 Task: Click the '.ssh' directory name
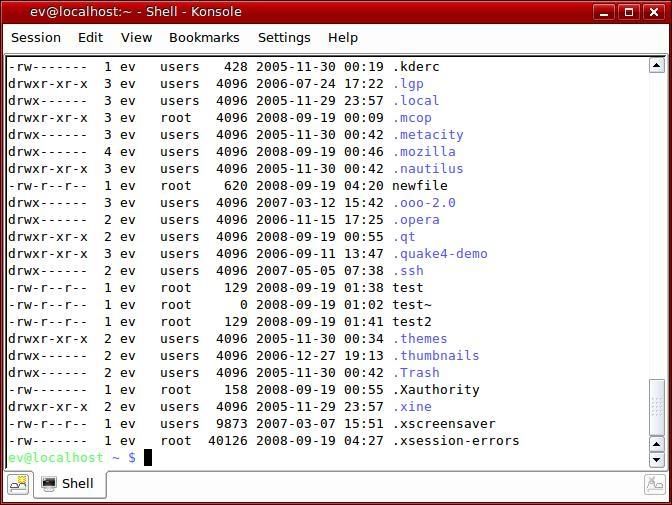pyautogui.click(x=408, y=271)
